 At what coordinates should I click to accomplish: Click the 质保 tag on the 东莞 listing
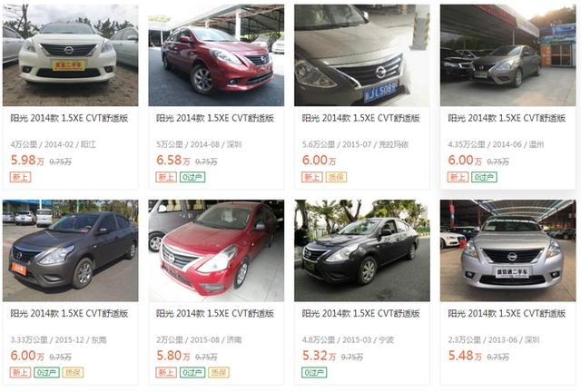pos(73,372)
